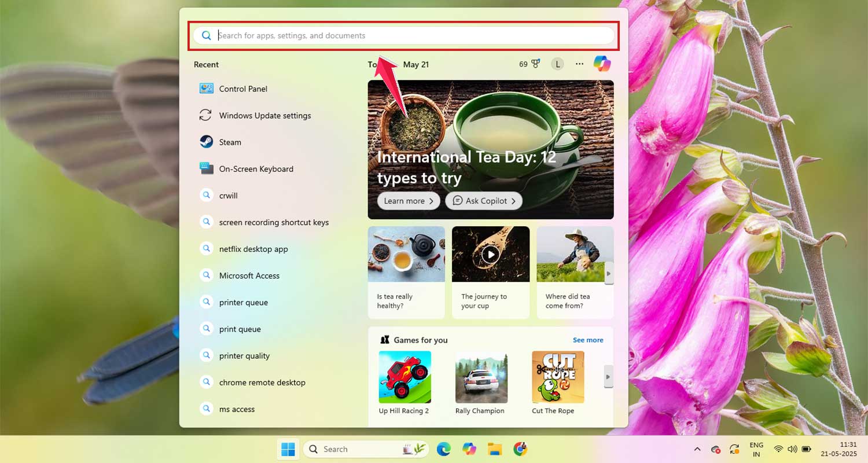Open the L profile account avatar
This screenshot has height=463, width=868.
(557, 64)
